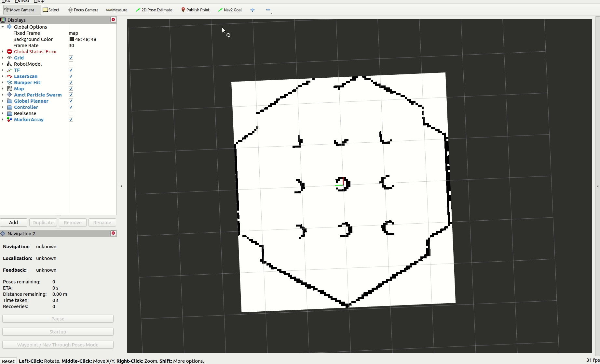
Task: Expand the RobotModel tree node
Action: click(x=3, y=64)
